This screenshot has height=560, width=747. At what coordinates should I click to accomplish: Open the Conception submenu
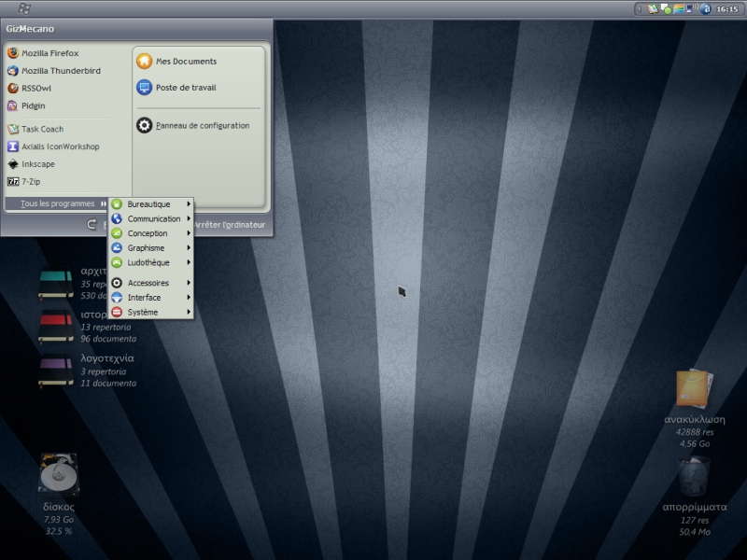tap(151, 233)
